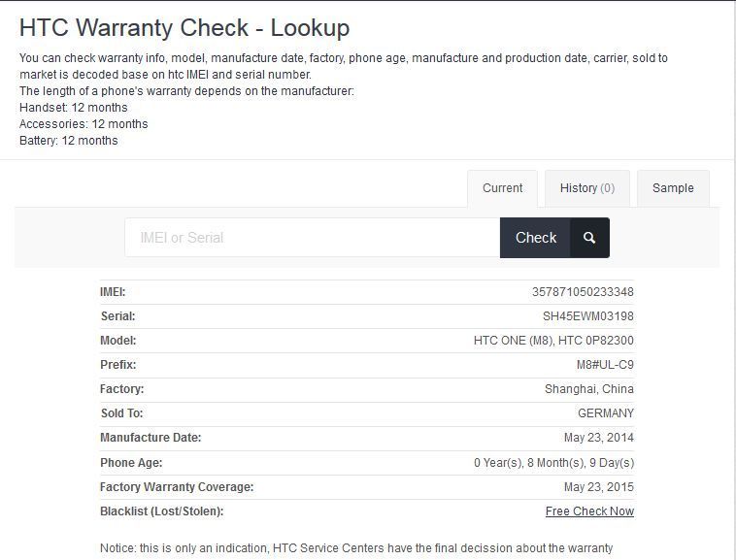Click the factory value Shanghai, China

tap(589, 389)
